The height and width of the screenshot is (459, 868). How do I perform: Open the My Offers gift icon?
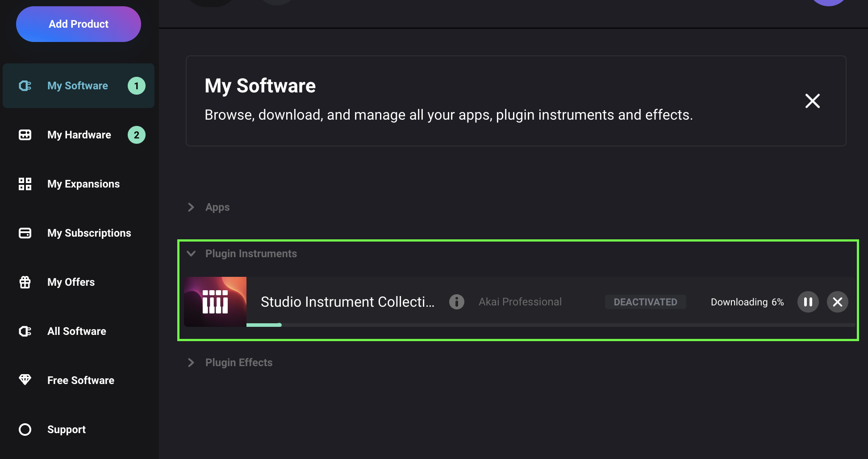(25, 282)
